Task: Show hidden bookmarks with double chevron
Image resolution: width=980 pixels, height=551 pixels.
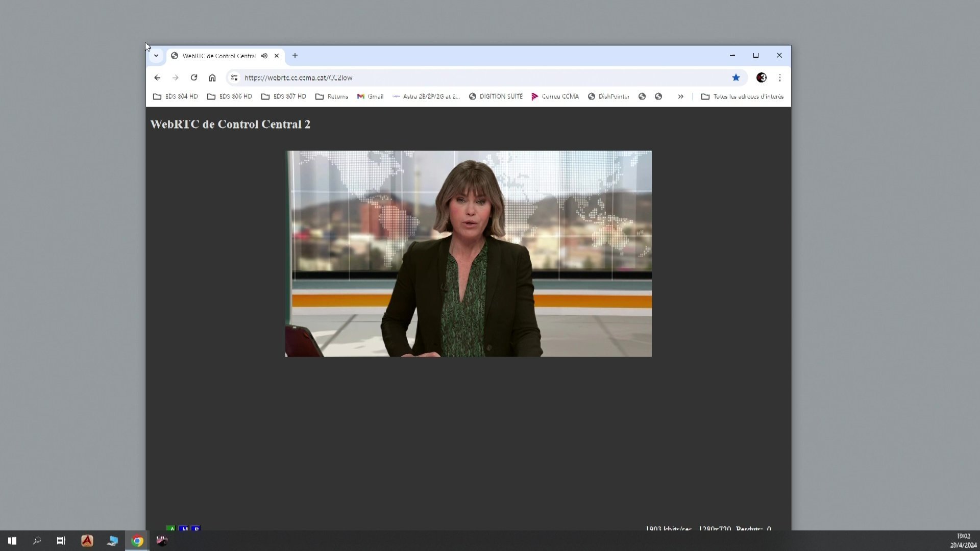Action: (x=680, y=96)
